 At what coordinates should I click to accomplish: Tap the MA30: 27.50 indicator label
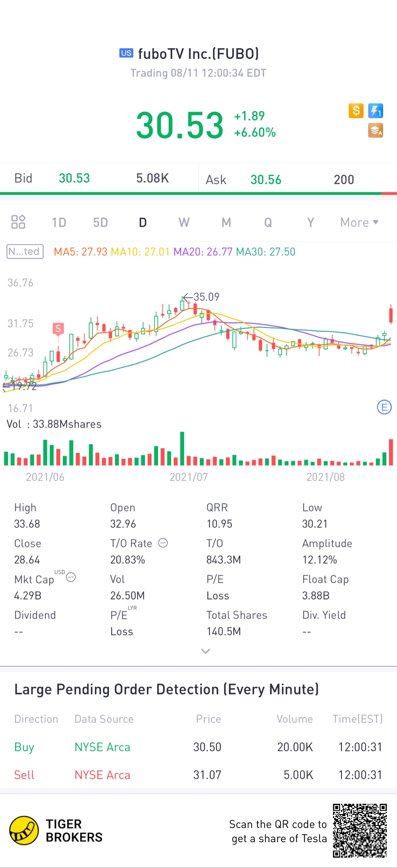[266, 252]
